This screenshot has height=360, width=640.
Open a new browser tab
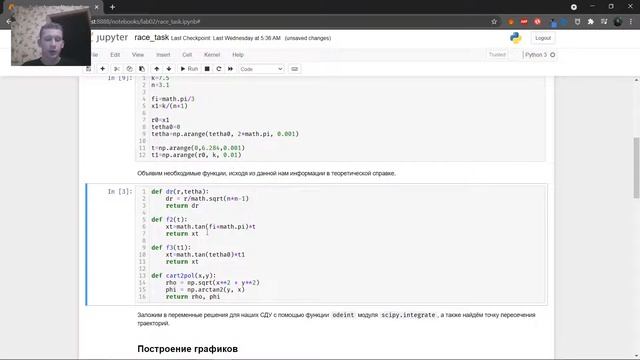click(112, 7)
